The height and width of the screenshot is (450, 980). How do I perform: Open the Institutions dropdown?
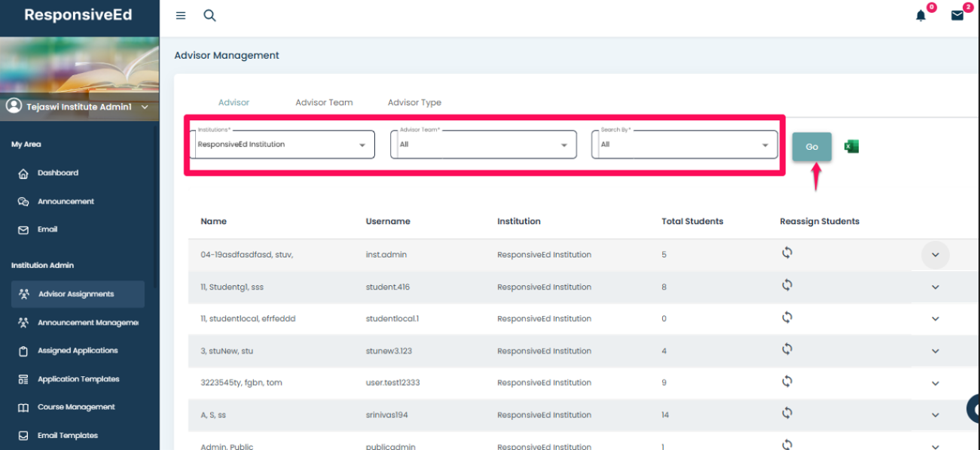(285, 144)
